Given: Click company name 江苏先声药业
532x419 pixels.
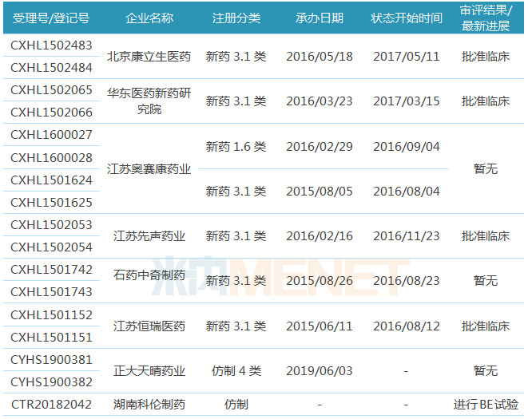Looking at the screenshot, I should (x=149, y=236).
